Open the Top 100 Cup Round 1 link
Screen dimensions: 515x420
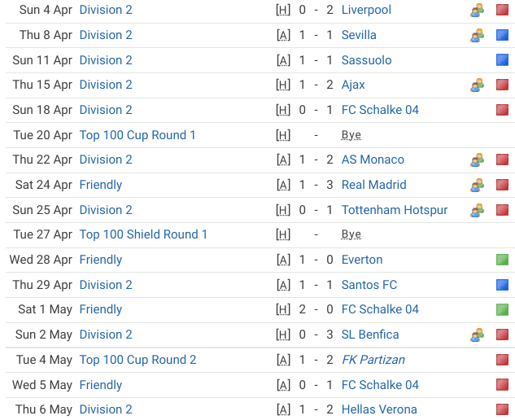pyautogui.click(x=137, y=135)
